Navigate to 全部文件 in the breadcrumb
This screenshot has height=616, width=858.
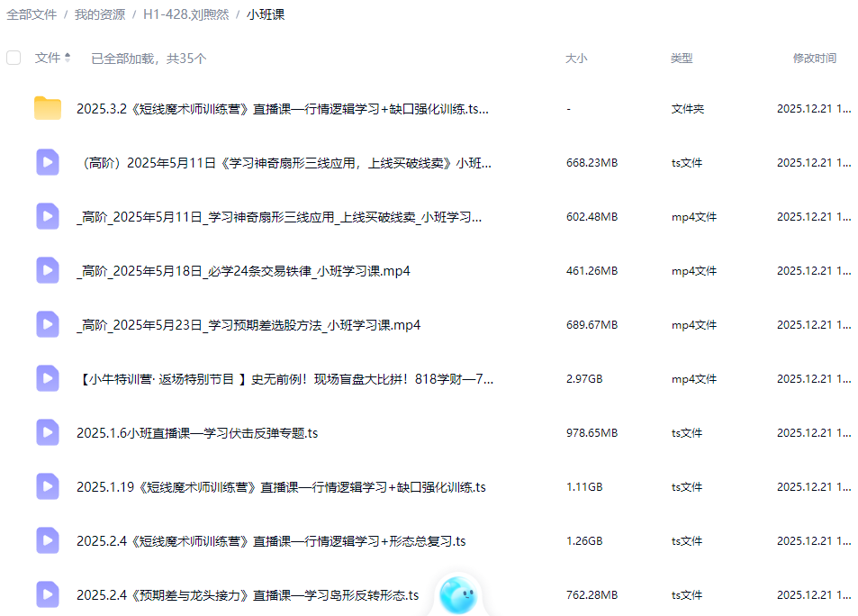[x=32, y=15]
